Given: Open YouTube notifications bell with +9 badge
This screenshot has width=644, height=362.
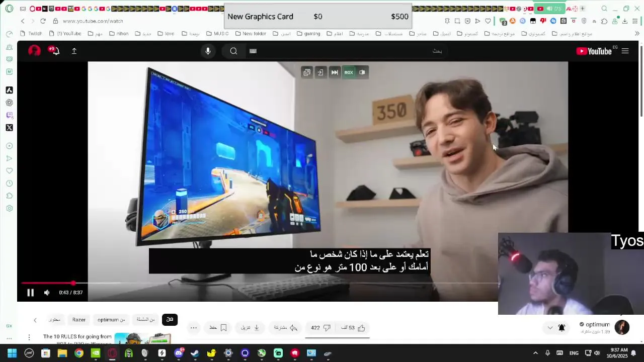Looking at the screenshot, I should point(54,50).
